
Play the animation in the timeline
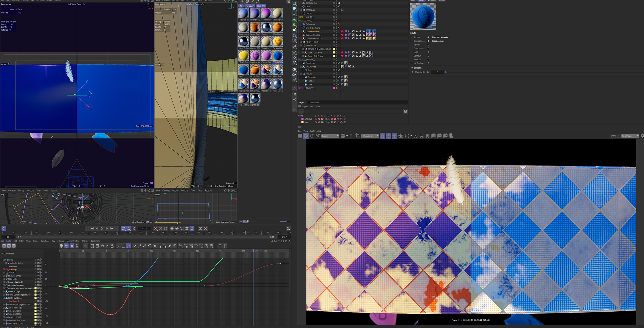click(x=102, y=228)
